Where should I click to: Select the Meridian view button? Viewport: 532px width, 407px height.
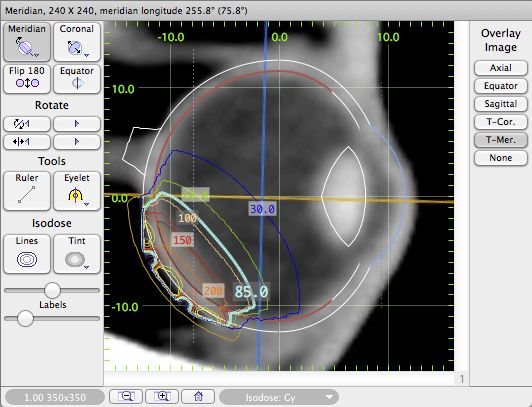27,42
